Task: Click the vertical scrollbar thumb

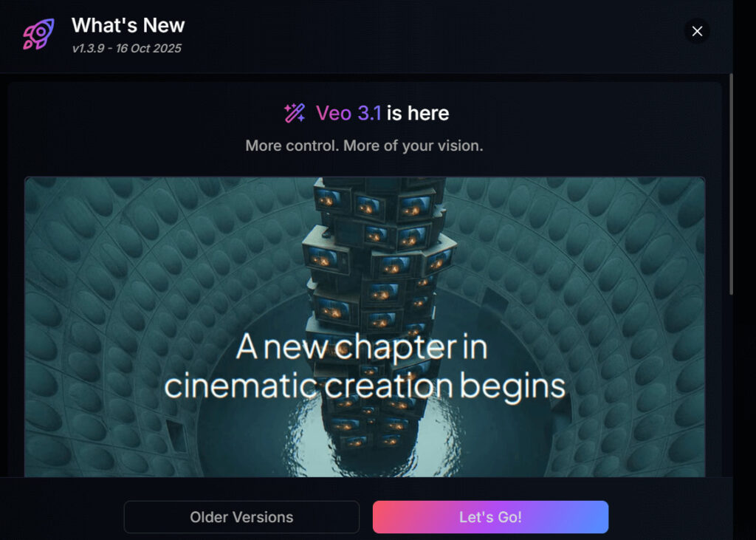Action: (x=731, y=183)
